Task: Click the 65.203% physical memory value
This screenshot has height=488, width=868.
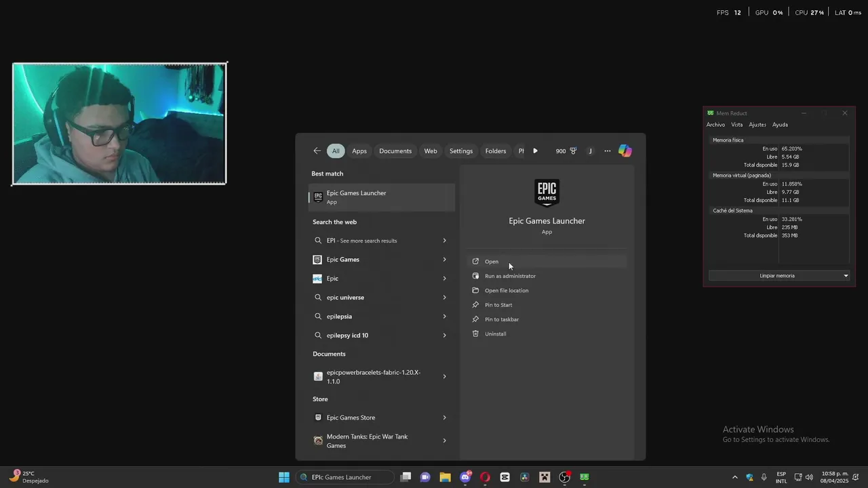Action: pos(791,148)
